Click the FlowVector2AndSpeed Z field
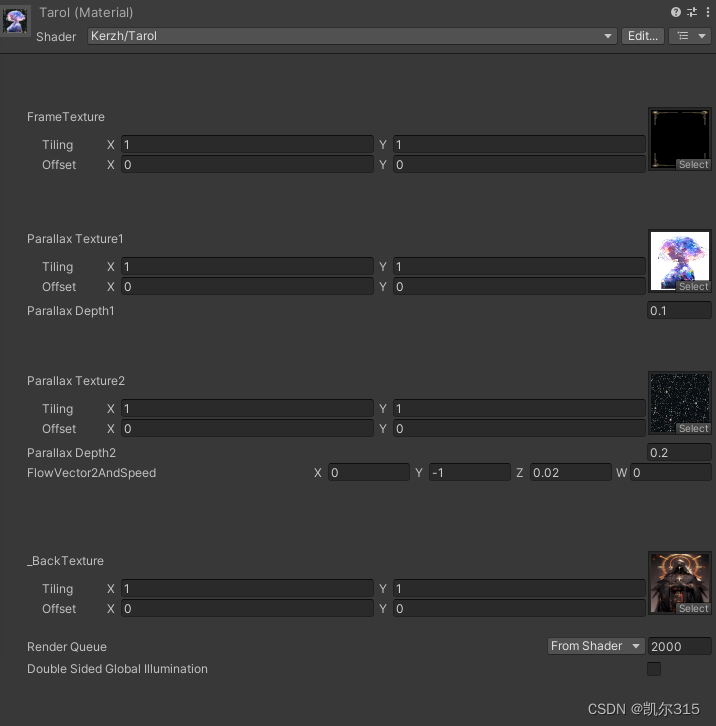716x726 pixels. coord(571,472)
